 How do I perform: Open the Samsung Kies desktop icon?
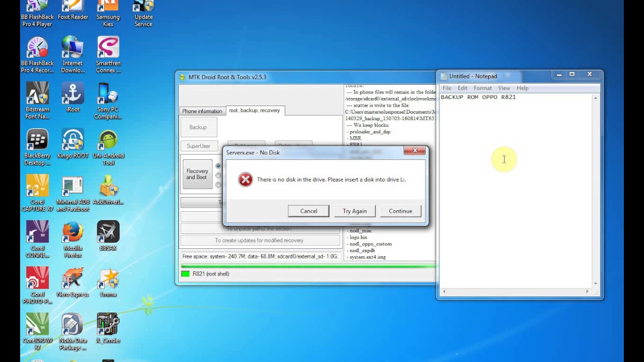tap(108, 14)
